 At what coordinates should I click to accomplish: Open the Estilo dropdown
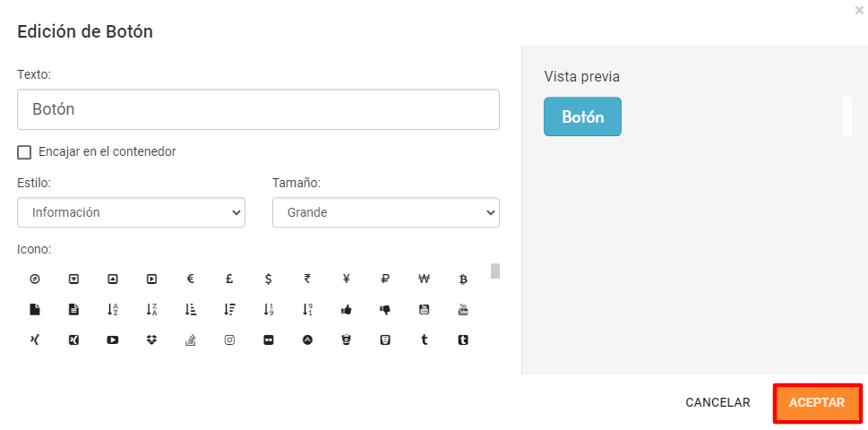pos(131,212)
